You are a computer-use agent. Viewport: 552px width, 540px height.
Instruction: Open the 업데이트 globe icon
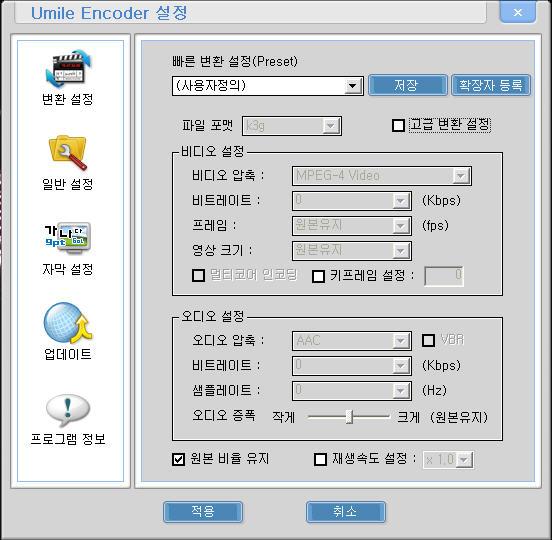pyautogui.click(x=68, y=323)
